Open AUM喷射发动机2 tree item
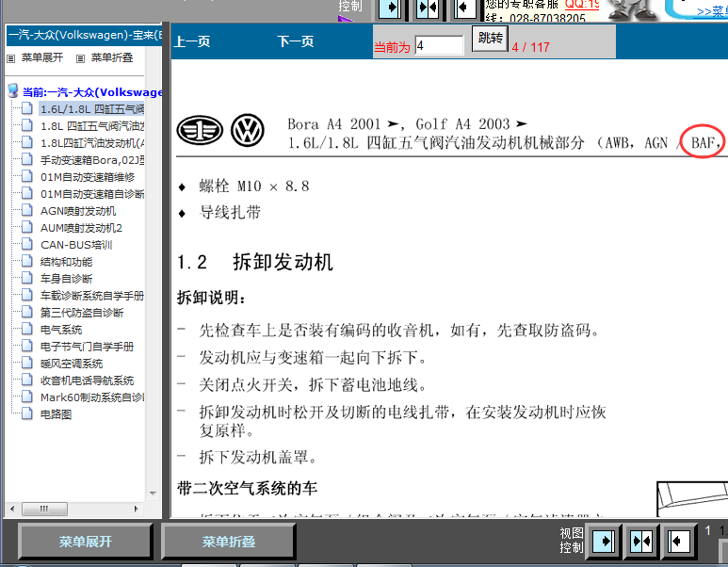This screenshot has height=567, width=728. pyautogui.click(x=81, y=228)
